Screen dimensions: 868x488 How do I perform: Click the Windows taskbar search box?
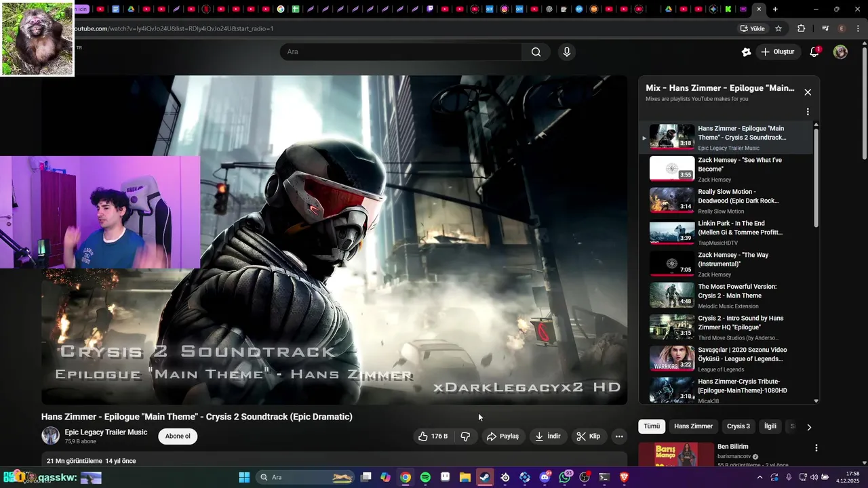306,477
